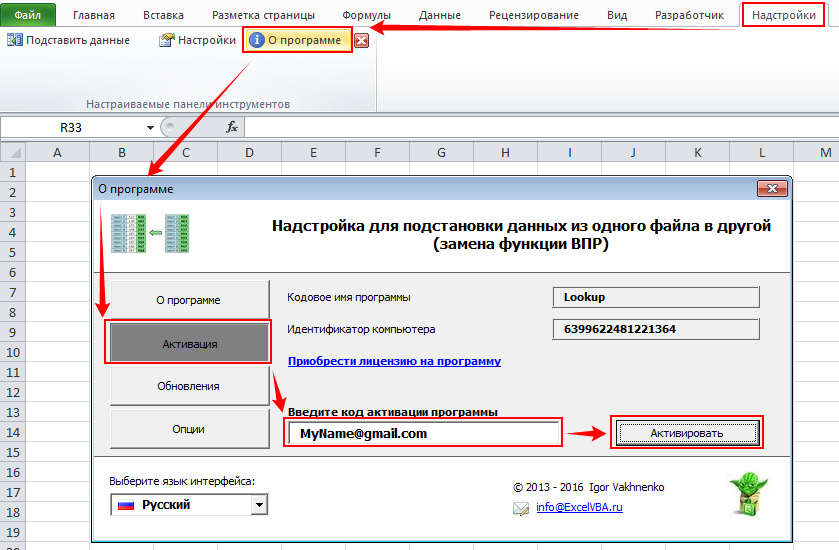Expand the Name Box dropdown arrow
Image resolution: width=839 pixels, height=550 pixels.
point(150,127)
